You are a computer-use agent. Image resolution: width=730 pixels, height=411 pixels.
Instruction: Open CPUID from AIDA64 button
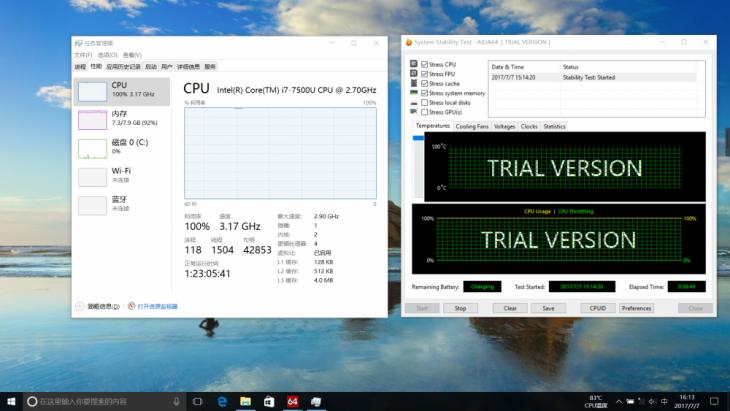[x=597, y=308]
